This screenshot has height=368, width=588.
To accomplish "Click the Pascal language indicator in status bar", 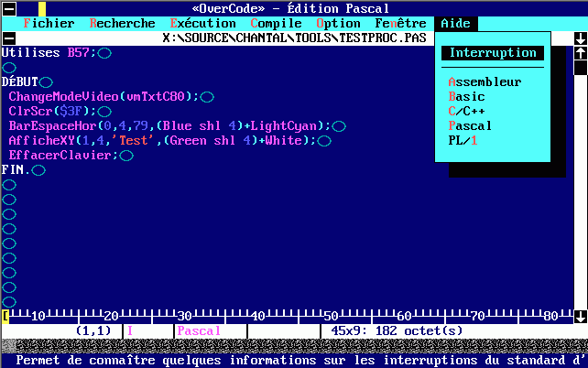I will pyautogui.click(x=199, y=330).
